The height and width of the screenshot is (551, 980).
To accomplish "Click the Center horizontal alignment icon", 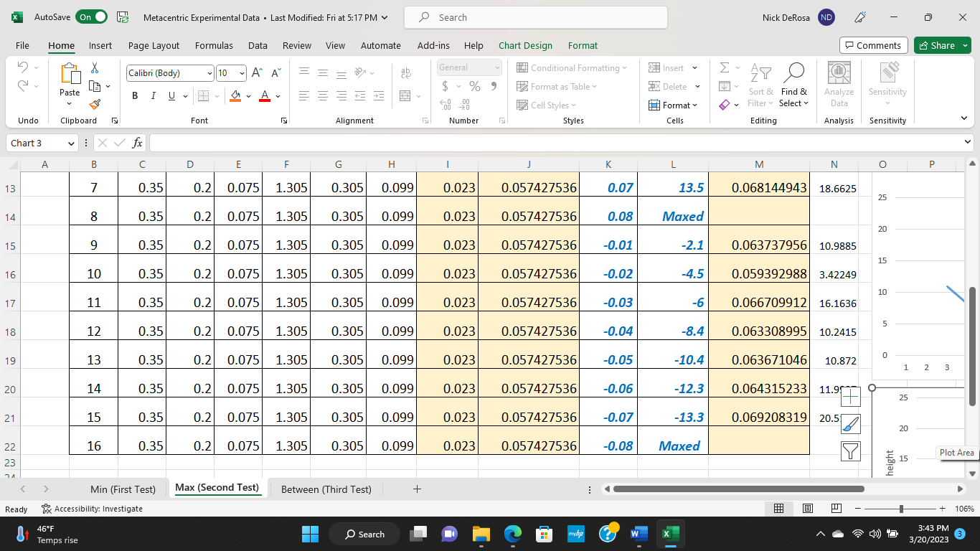I will click(x=323, y=95).
